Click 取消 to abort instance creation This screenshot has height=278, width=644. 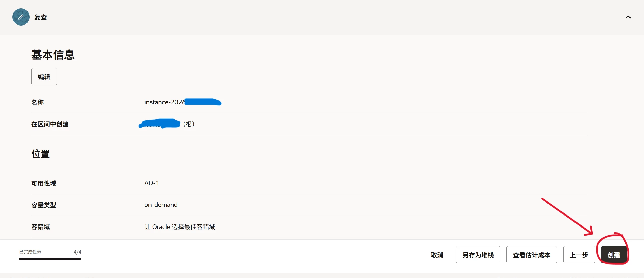437,255
